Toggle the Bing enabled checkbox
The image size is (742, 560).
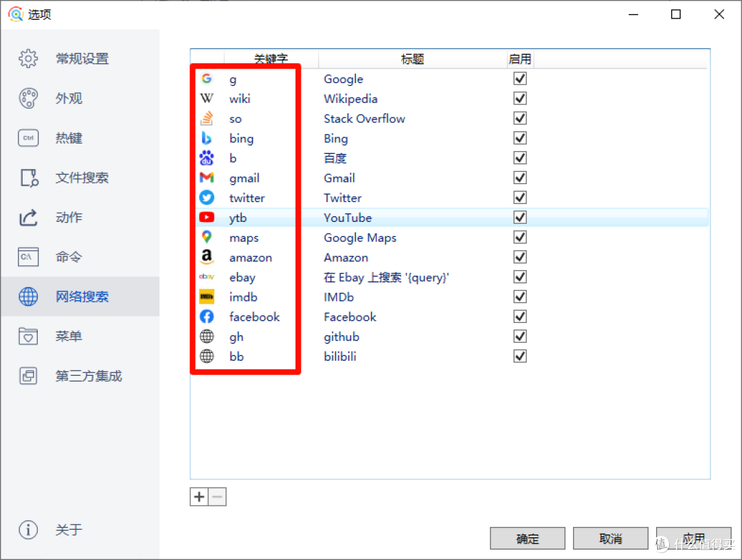click(520, 138)
